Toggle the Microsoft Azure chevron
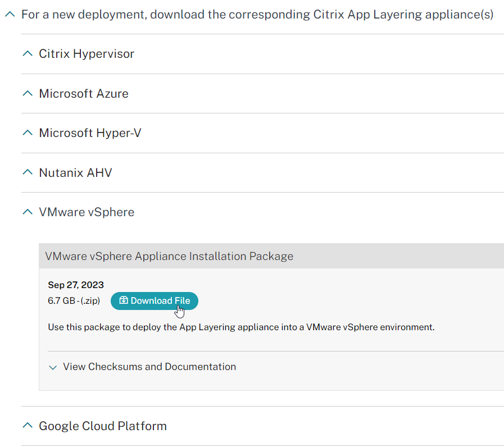The image size is (504, 447). point(28,93)
